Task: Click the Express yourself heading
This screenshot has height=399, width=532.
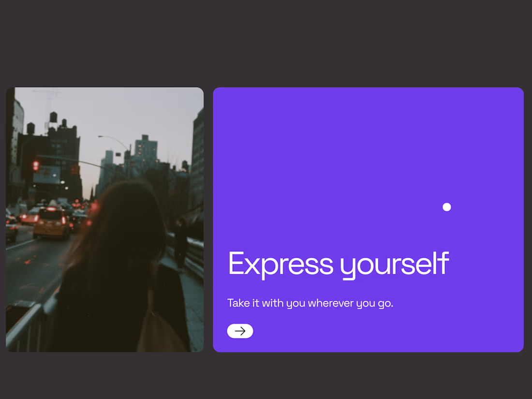Action: pos(338,264)
